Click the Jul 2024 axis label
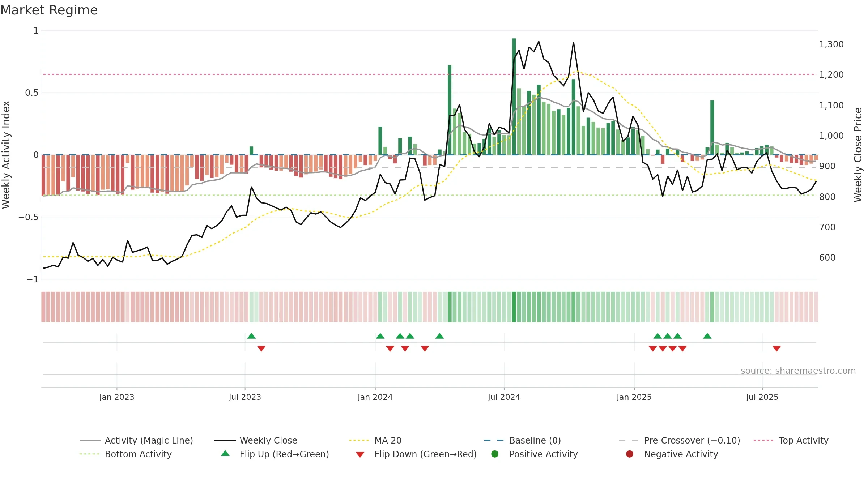The width and height of the screenshot is (868, 488). tap(504, 397)
